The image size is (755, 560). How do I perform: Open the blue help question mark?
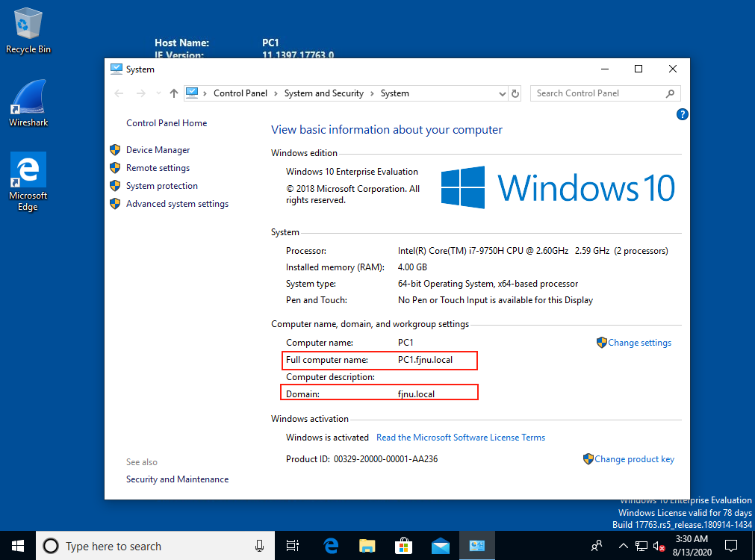[x=682, y=114]
